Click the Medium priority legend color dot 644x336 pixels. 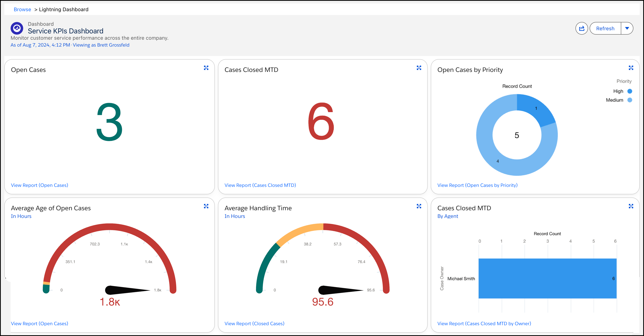(x=630, y=100)
